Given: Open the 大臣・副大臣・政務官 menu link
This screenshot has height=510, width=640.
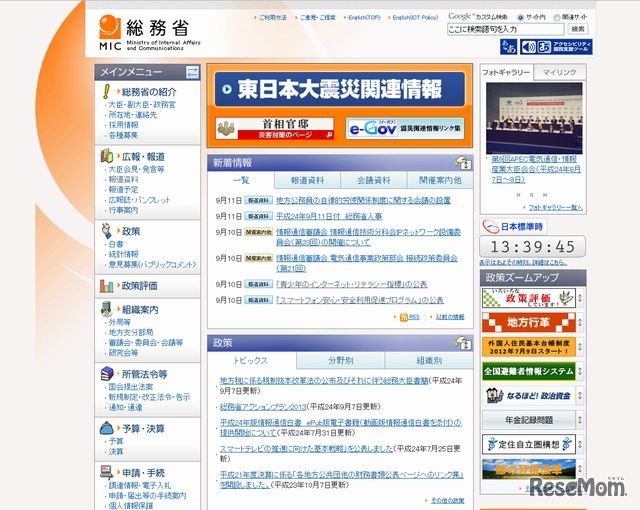Looking at the screenshot, I should (142, 104).
